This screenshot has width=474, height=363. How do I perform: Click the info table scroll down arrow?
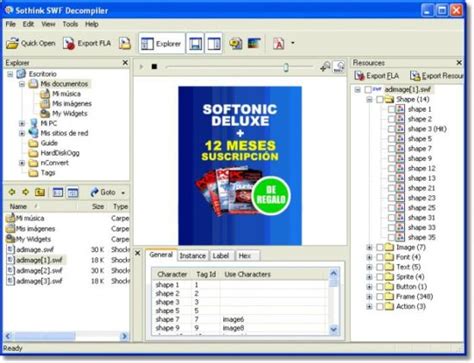[334, 329]
